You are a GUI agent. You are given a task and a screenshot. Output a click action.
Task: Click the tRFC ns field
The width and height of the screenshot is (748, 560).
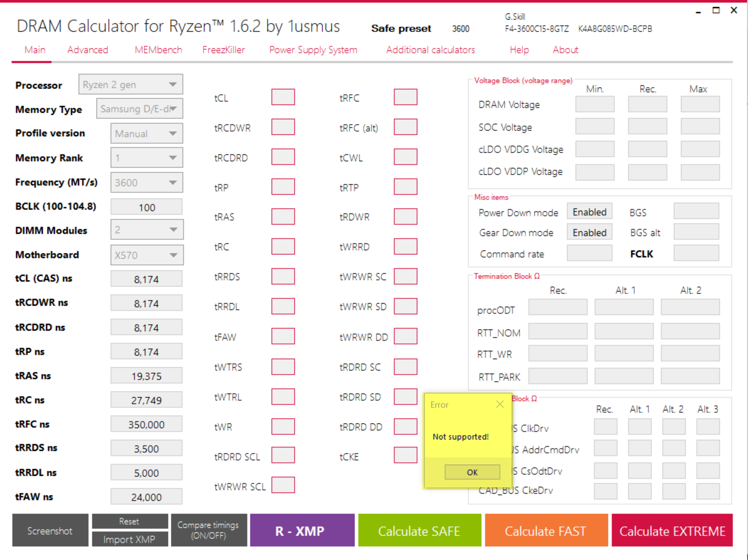pyautogui.click(x=147, y=424)
